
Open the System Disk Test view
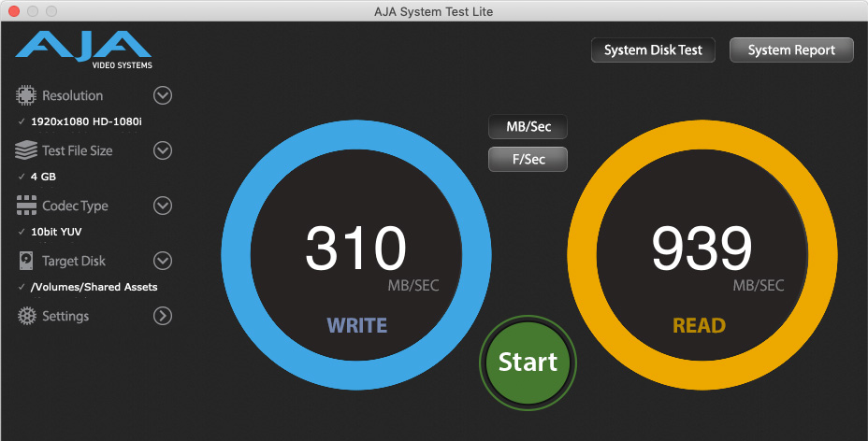[x=653, y=50]
